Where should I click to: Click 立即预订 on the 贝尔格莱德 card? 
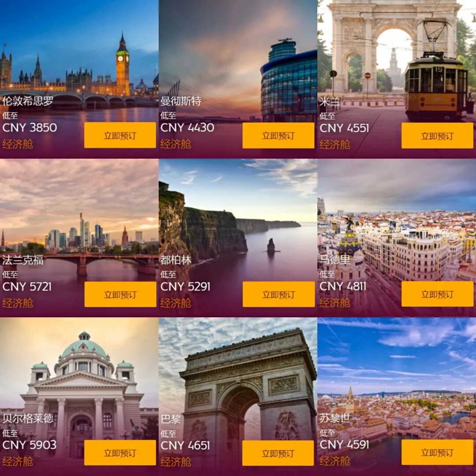120,453
